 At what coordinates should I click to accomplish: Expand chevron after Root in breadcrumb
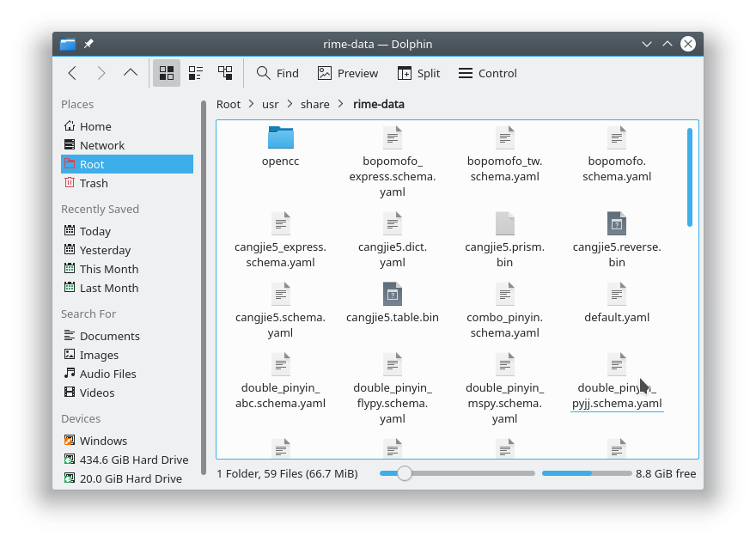251,104
